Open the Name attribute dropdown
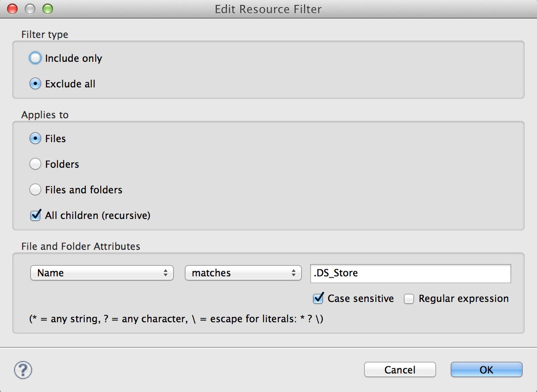Viewport: 537px width, 392px height. tap(102, 273)
